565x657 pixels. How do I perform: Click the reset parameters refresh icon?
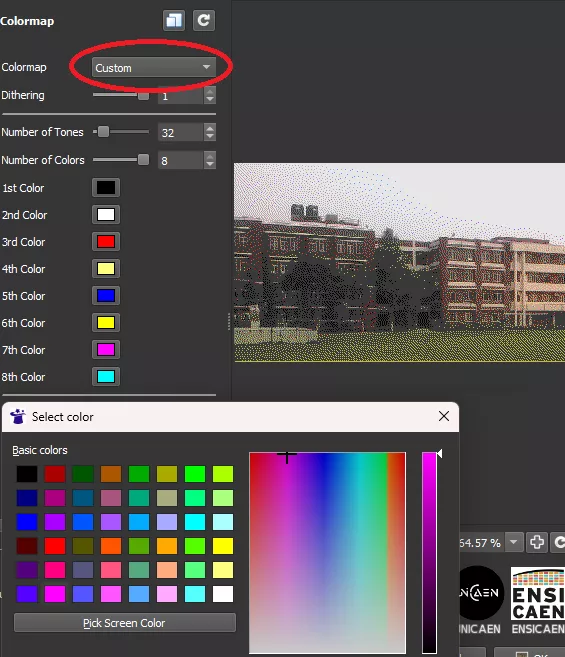point(204,21)
